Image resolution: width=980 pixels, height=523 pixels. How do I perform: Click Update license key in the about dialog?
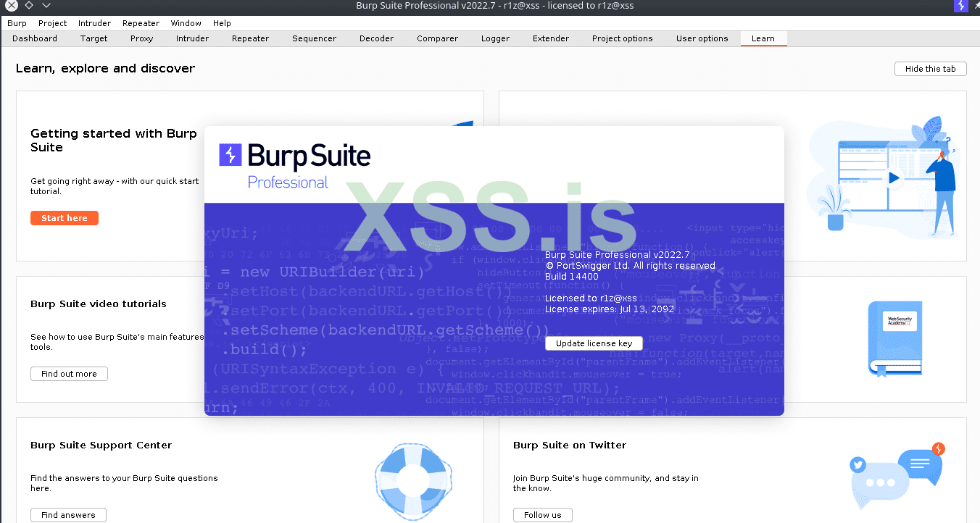click(x=594, y=343)
